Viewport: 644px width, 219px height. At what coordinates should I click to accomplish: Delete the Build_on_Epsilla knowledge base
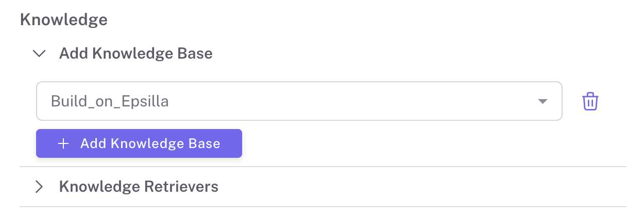pos(590,101)
